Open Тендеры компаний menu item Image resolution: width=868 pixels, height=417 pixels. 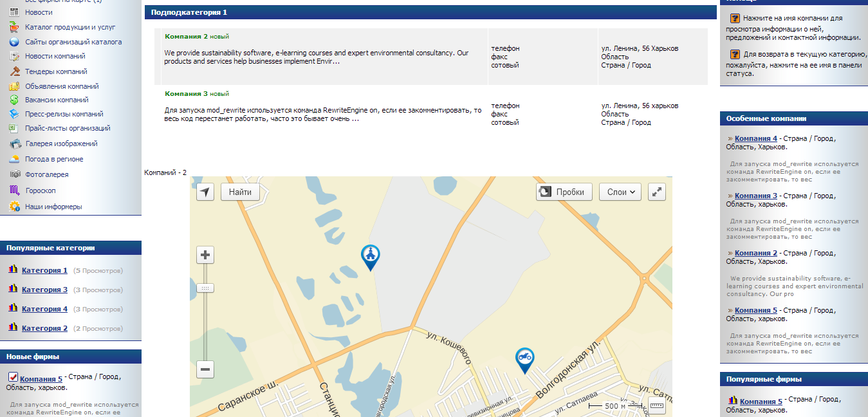56,71
